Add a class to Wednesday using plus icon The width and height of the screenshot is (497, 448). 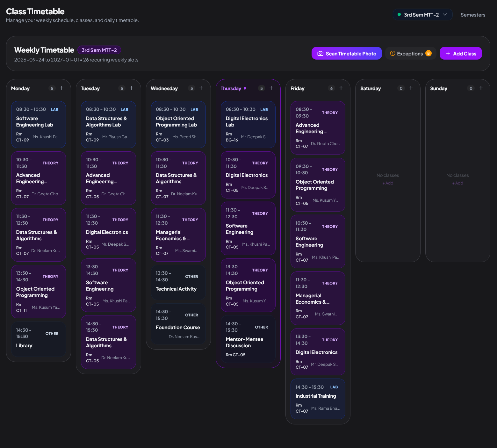point(201,88)
